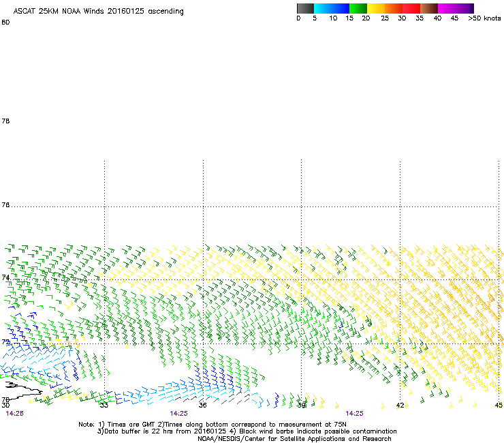Click 'NOAA/NESDIS/Center for Satellite Applications and Research' credit
The image size is (504, 443).
click(x=294, y=439)
